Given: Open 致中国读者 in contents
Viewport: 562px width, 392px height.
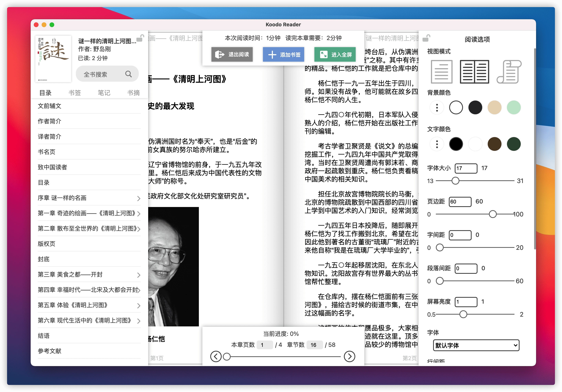Looking at the screenshot, I should (x=89, y=167).
